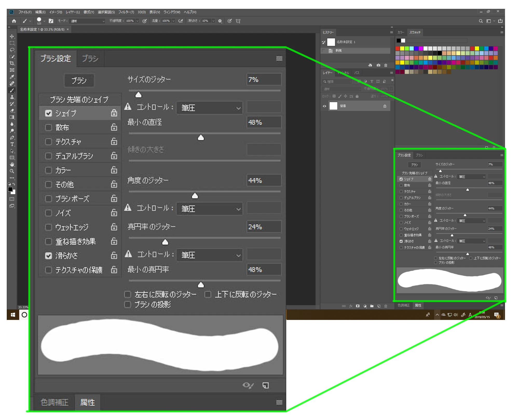Screen dimensions: 512x420
Task: Click ブラシ先端のシェイプ in small Brush Settings panel
Action: click(414, 173)
